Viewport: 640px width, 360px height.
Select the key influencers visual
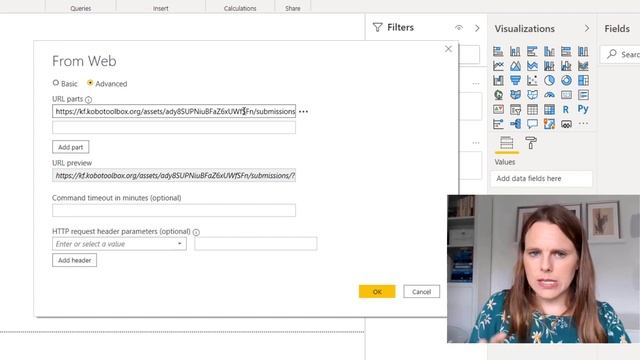tap(498, 124)
